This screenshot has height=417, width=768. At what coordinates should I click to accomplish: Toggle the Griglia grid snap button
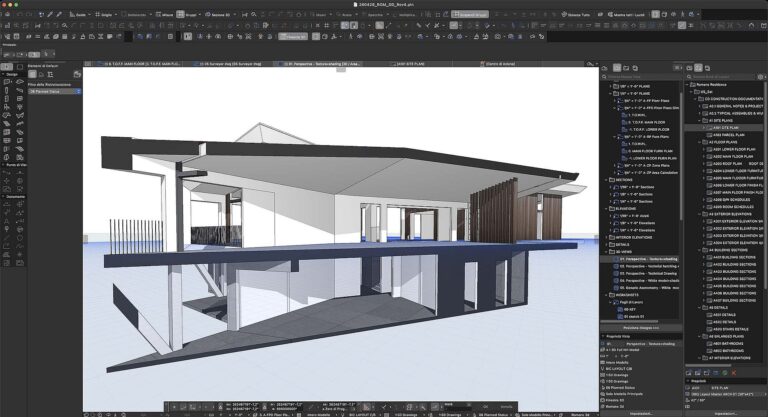pos(103,15)
